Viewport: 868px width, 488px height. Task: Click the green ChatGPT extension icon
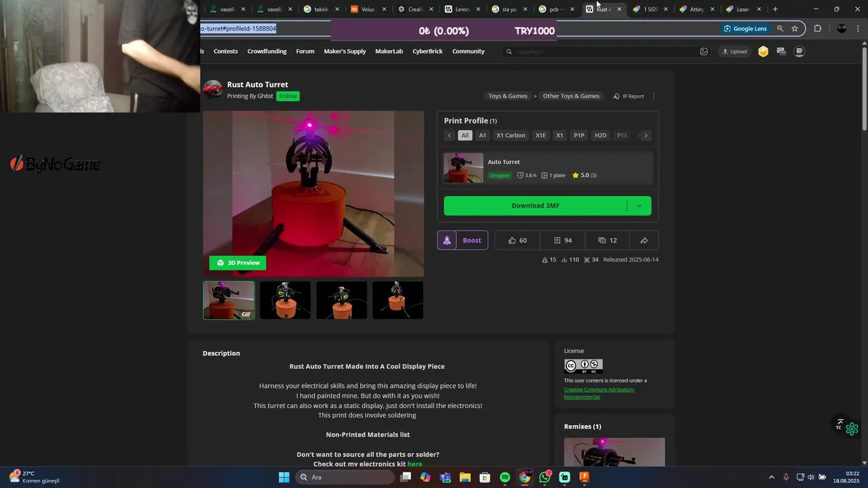click(852, 429)
